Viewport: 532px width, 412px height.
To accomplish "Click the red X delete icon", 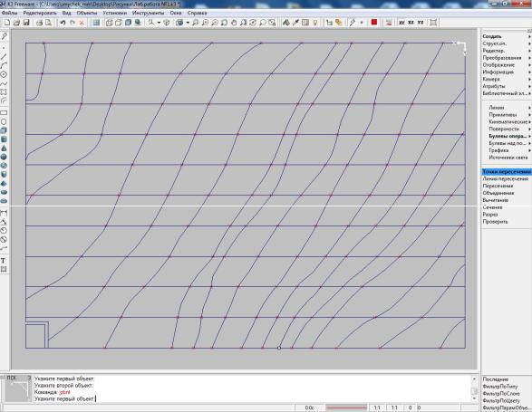I will pos(82,23).
